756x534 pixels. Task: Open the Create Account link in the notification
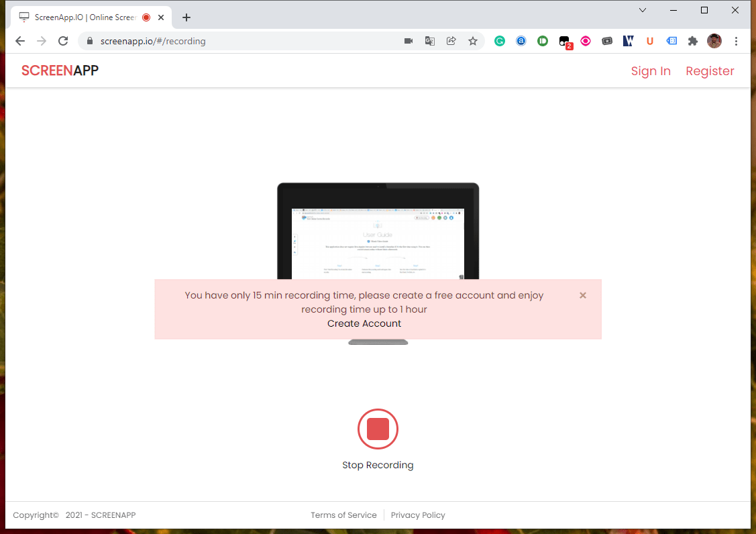[364, 323]
